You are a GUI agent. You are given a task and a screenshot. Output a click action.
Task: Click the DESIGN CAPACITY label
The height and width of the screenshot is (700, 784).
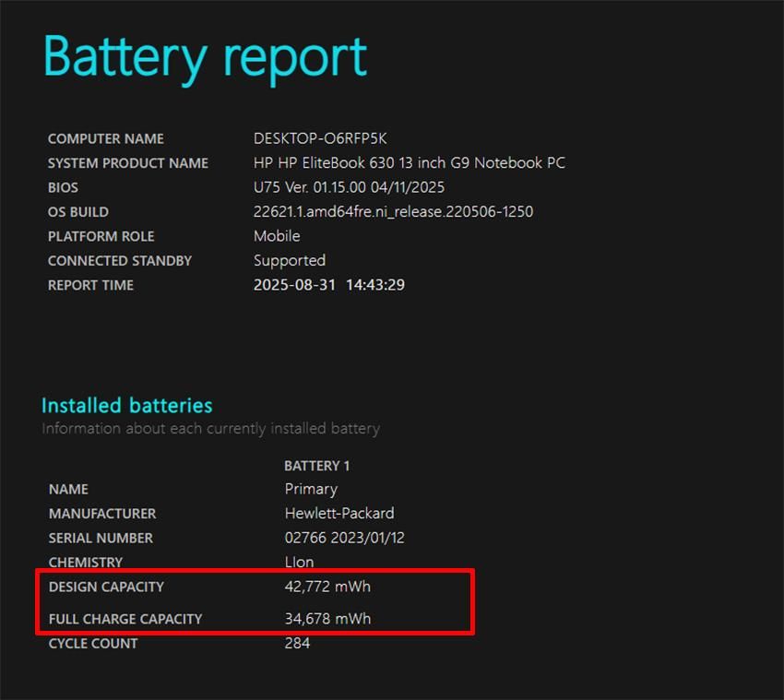(106, 587)
